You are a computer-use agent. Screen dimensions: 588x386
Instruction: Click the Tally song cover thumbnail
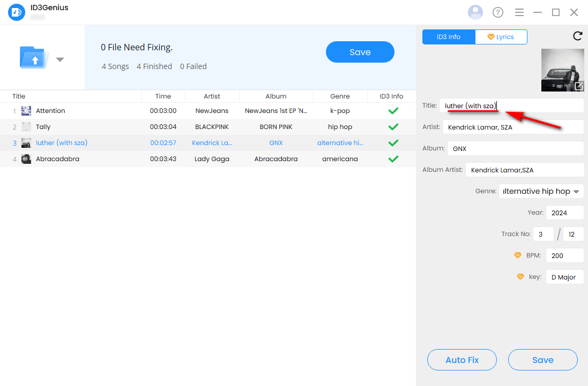26,127
